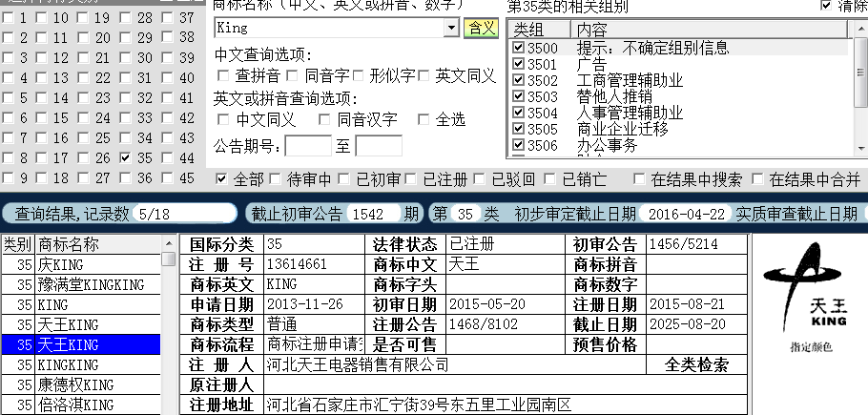868x415 pixels.
Task: Tick class 9 checkbox
Action: tap(8, 178)
